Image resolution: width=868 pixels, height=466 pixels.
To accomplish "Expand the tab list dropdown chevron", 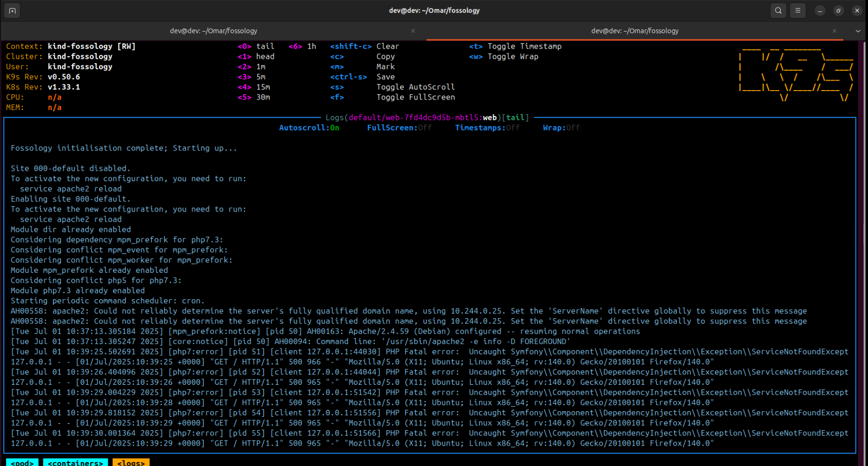I will coord(858,31).
